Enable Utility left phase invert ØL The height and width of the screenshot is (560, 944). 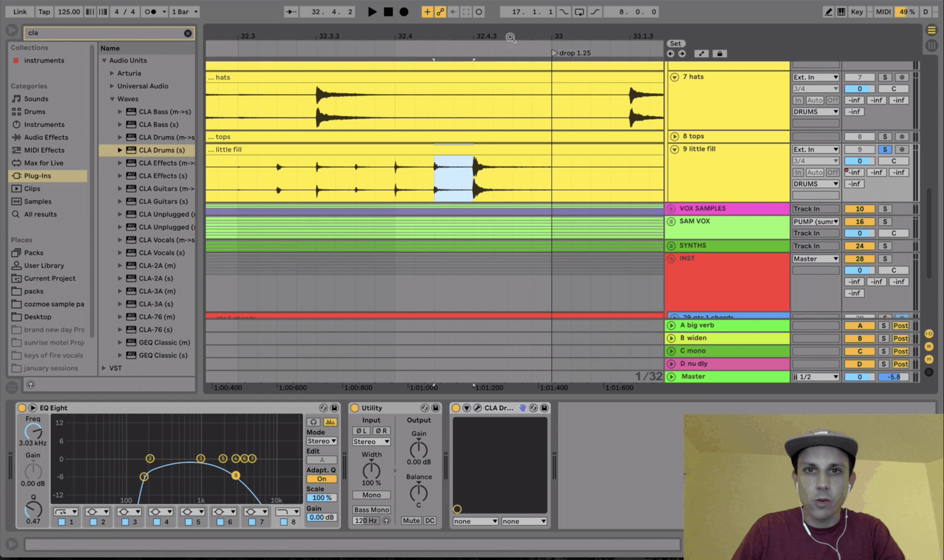tap(361, 431)
